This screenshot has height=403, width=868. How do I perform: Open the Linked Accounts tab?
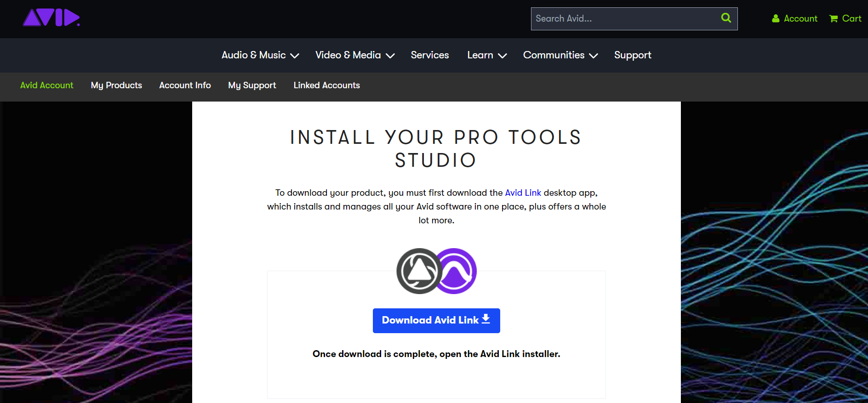click(x=327, y=85)
